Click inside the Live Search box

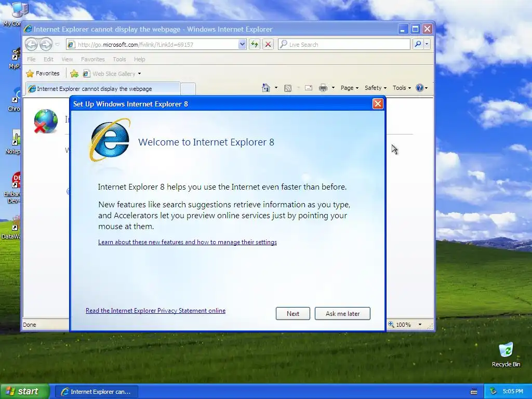344,45
